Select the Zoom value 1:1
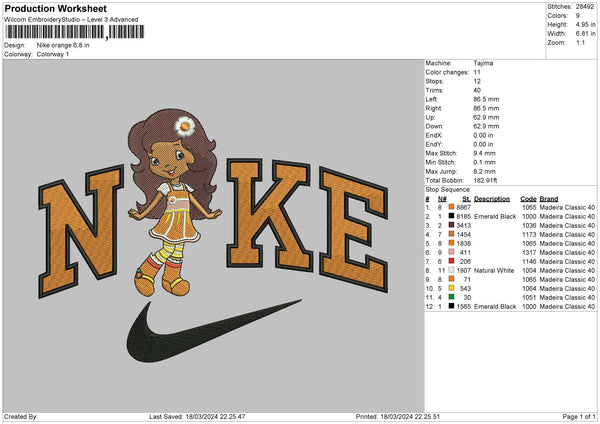Viewport: 600px width, 424px height. (x=580, y=42)
